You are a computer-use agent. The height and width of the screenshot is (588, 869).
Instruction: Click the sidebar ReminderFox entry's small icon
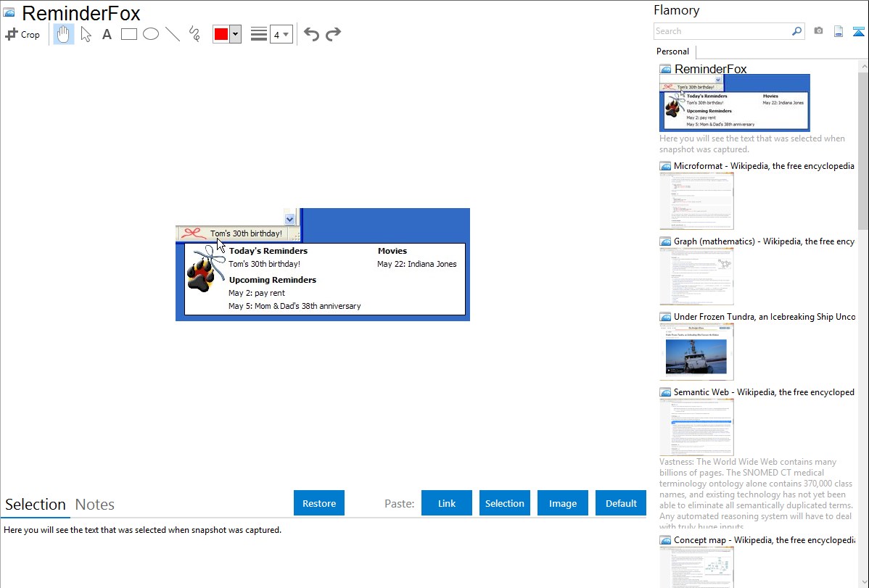[x=665, y=70]
